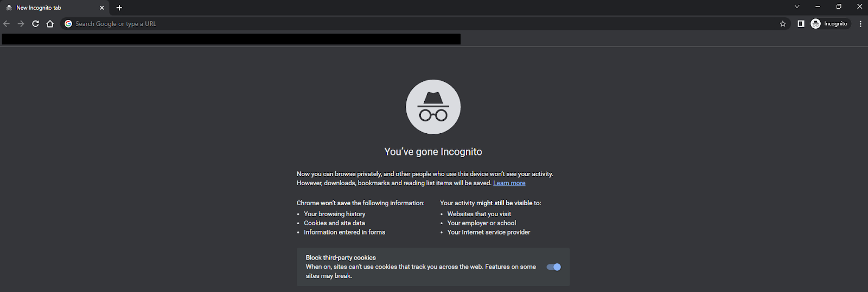
Task: Open a new tab with plus button
Action: tap(119, 8)
